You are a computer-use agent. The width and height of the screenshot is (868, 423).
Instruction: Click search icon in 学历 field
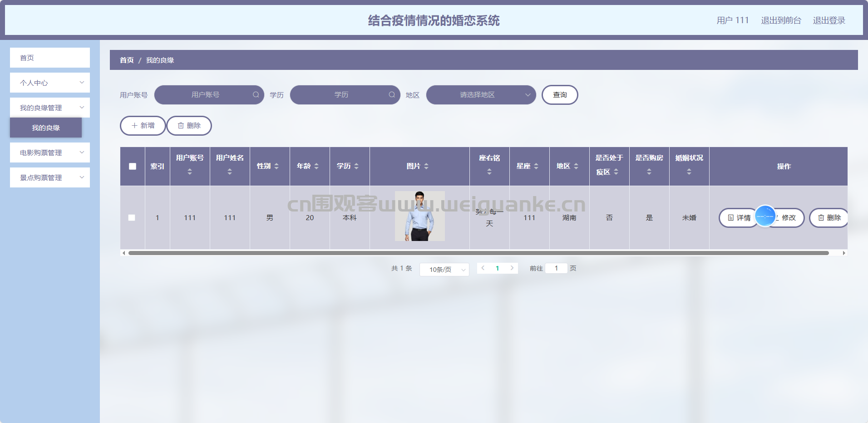[392, 95]
